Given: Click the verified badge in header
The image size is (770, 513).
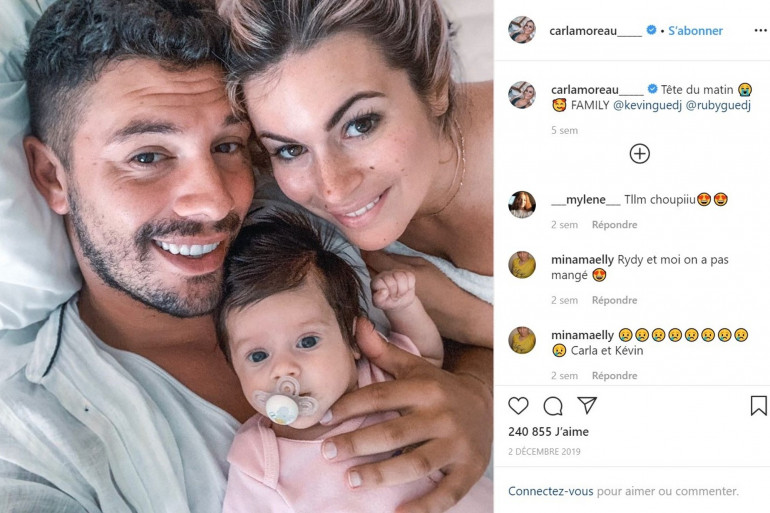Looking at the screenshot, I should [x=651, y=30].
